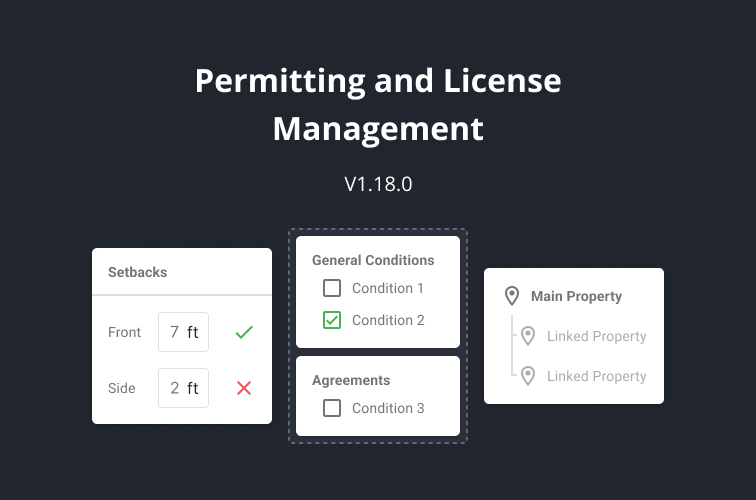Screen dimensions: 756x500
Task: Click the Side setback input showing 2 ft
Action: pyautogui.click(x=184, y=388)
